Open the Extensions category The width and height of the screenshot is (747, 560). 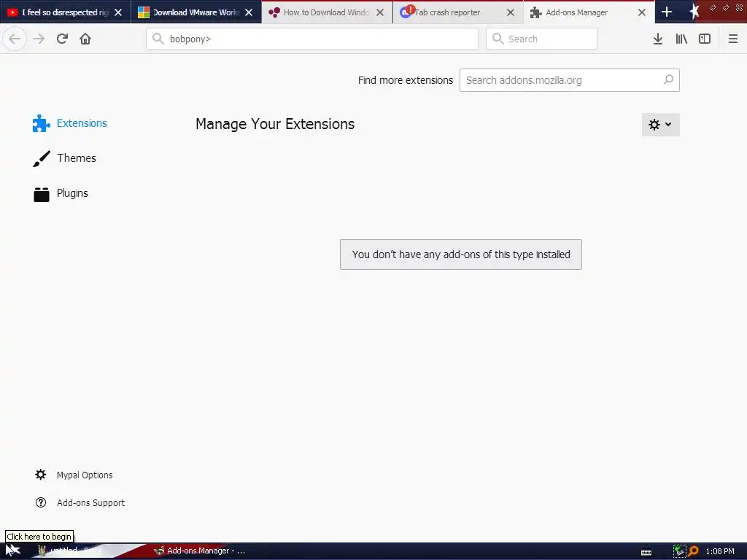coord(70,123)
